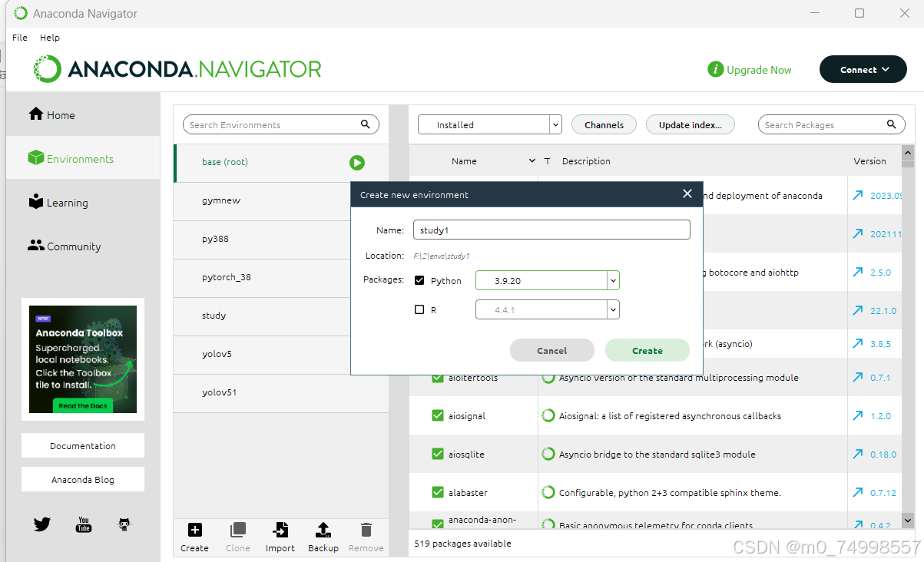Select the study environment

281,316
